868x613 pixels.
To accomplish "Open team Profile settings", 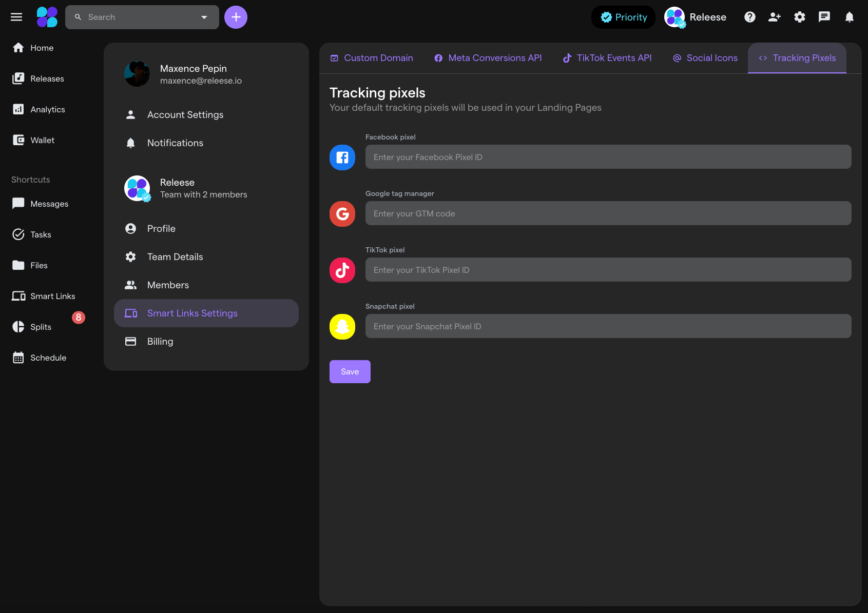I will point(206,228).
